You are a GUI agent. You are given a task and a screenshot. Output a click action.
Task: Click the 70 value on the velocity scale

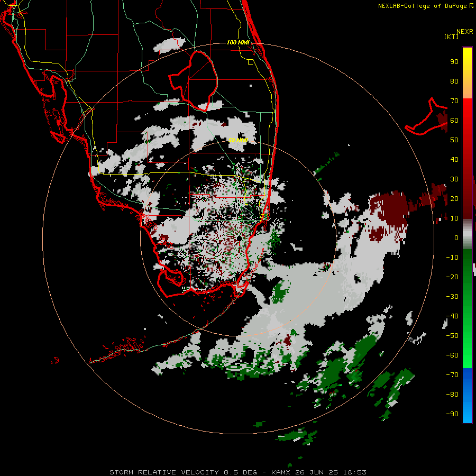(x=454, y=101)
